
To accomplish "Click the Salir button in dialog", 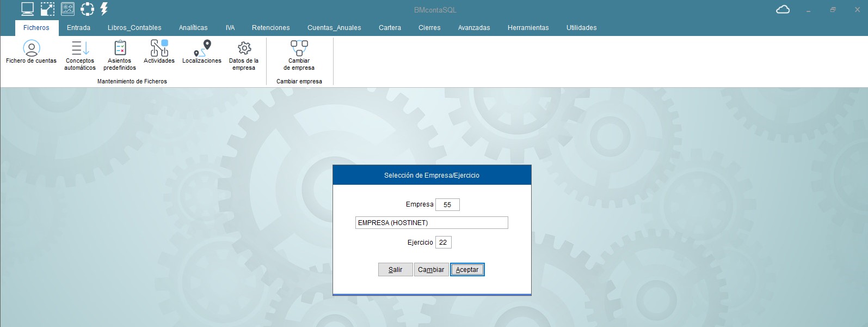I will [x=395, y=270].
